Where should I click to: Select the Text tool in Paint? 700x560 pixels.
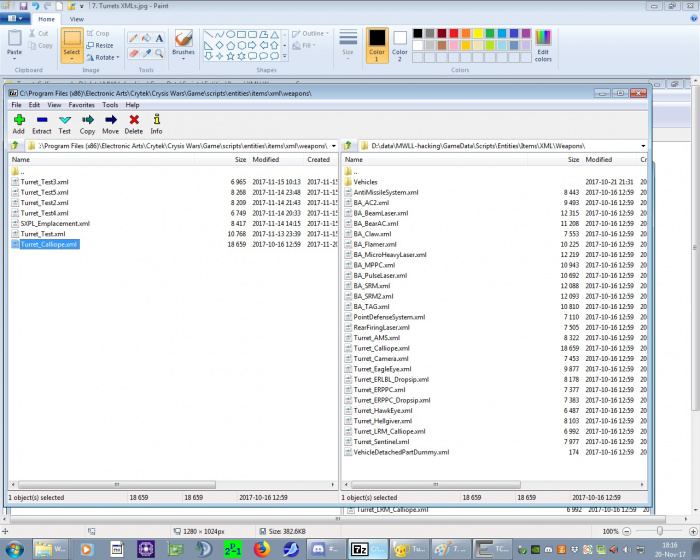click(x=161, y=39)
